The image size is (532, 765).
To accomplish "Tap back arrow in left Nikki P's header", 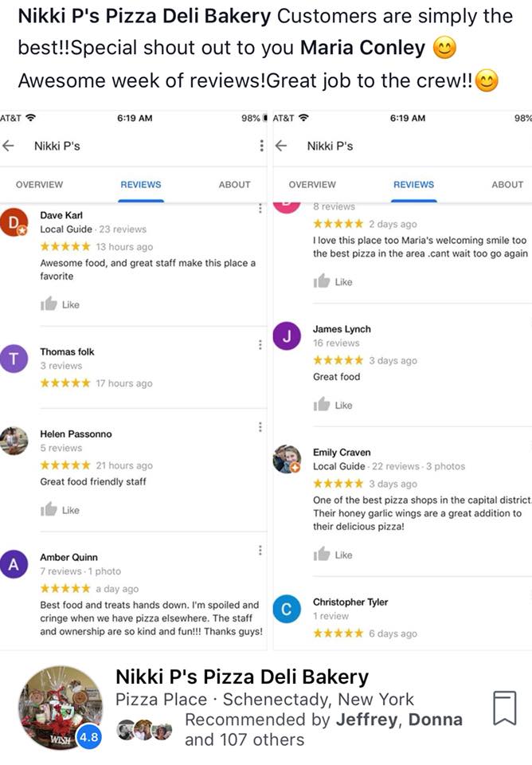I will click(x=9, y=146).
